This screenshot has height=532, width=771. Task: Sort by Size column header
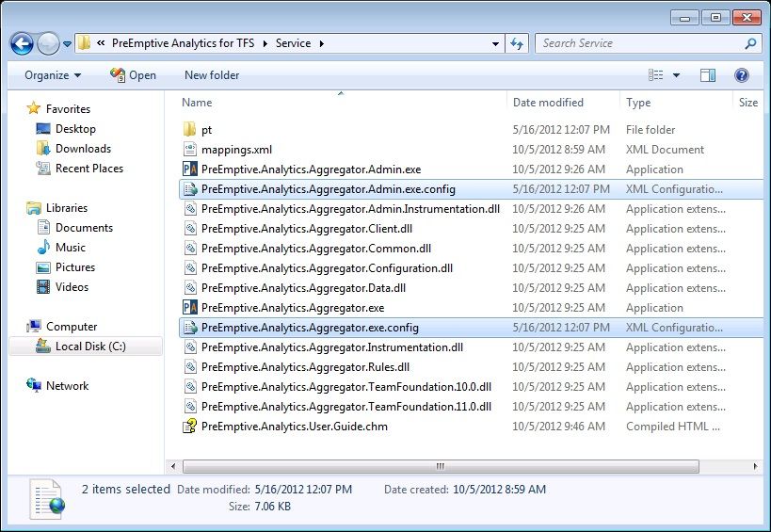[747, 103]
